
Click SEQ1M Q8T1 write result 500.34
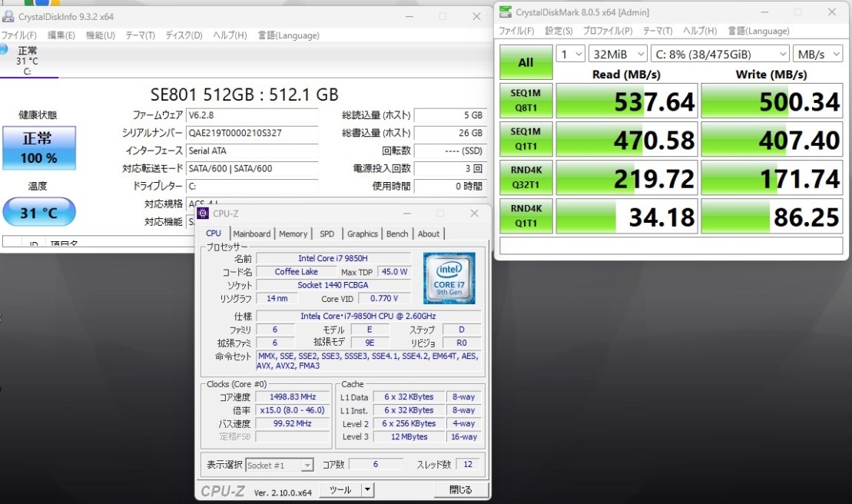[771, 101]
